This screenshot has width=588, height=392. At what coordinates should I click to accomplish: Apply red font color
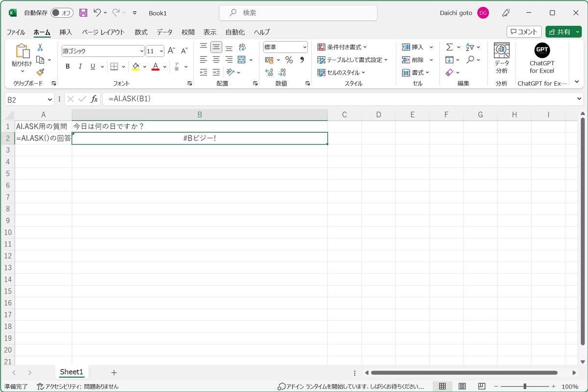click(x=155, y=66)
